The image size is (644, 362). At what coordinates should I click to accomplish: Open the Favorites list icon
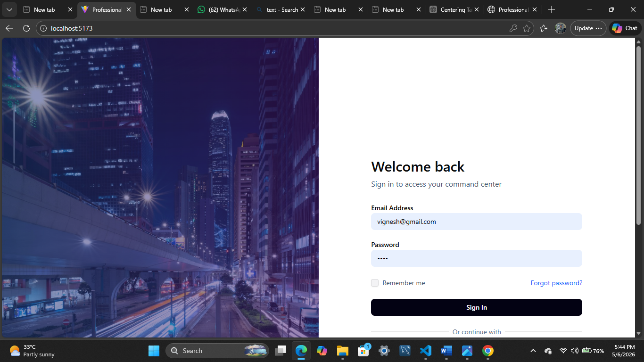544,28
